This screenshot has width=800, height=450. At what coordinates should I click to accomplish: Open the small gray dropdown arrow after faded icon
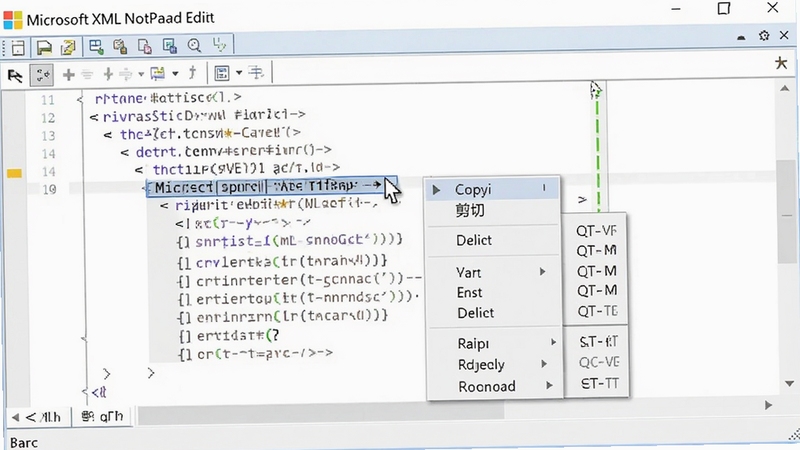[x=141, y=74]
